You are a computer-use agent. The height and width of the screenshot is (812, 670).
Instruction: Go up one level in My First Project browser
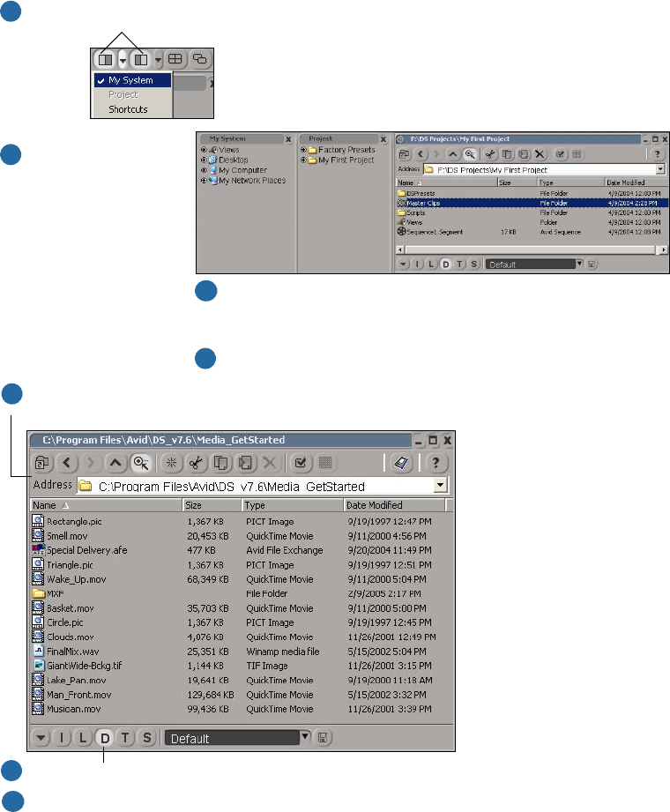tap(453, 154)
